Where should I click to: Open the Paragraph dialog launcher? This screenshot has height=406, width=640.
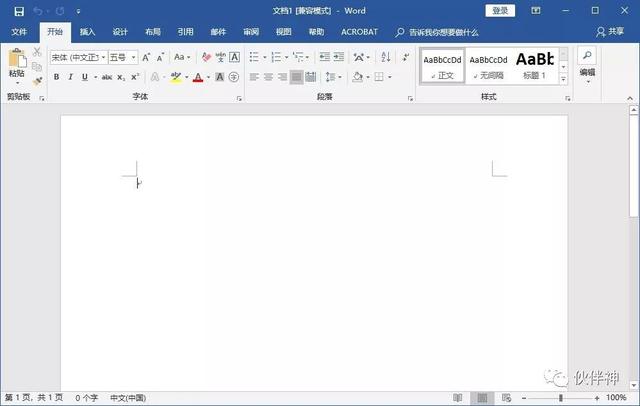click(x=410, y=99)
